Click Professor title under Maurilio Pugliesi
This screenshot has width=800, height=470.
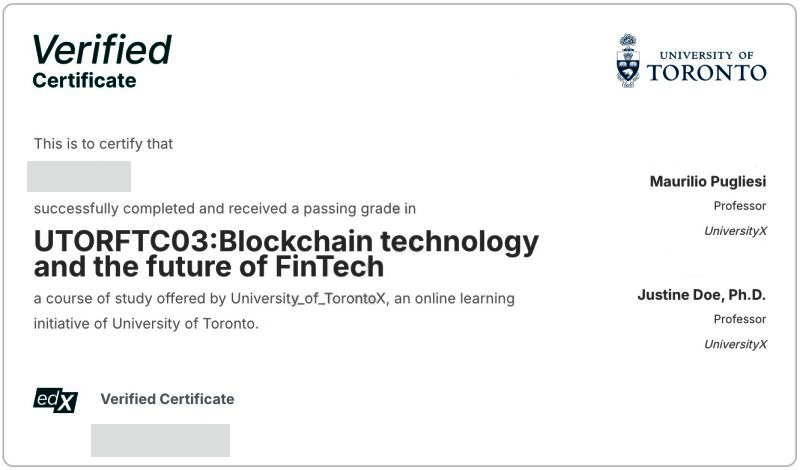tap(740, 206)
